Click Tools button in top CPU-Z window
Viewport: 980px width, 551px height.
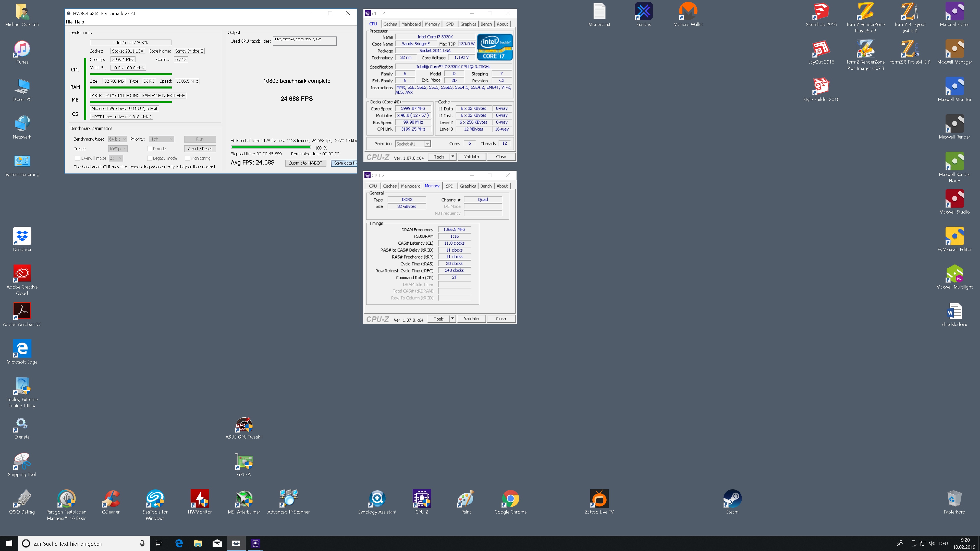439,157
